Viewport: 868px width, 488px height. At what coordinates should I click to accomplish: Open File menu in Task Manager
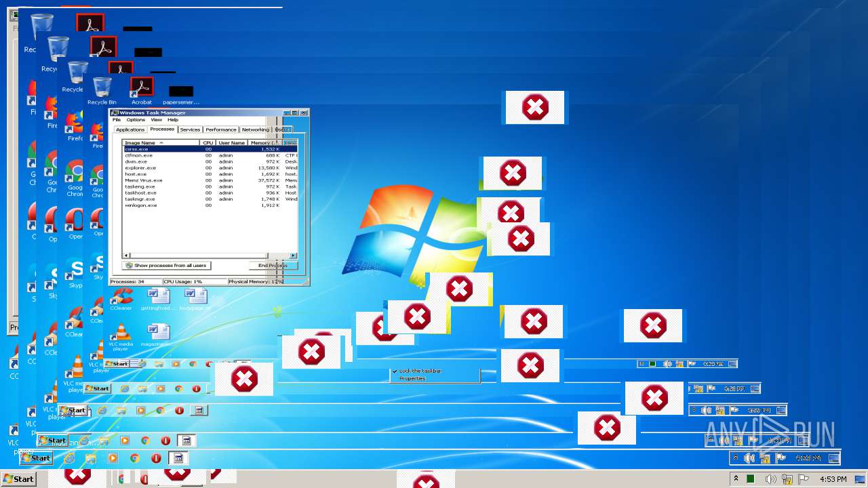click(x=117, y=120)
